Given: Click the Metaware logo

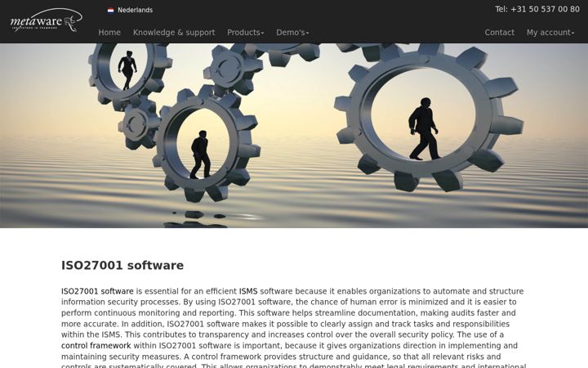Looking at the screenshot, I should click(x=47, y=20).
